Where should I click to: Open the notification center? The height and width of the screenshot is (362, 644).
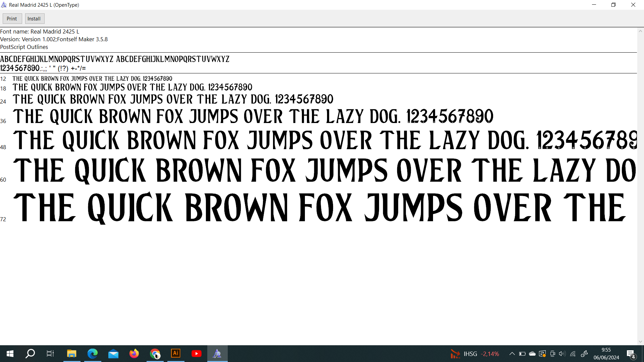pyautogui.click(x=631, y=354)
